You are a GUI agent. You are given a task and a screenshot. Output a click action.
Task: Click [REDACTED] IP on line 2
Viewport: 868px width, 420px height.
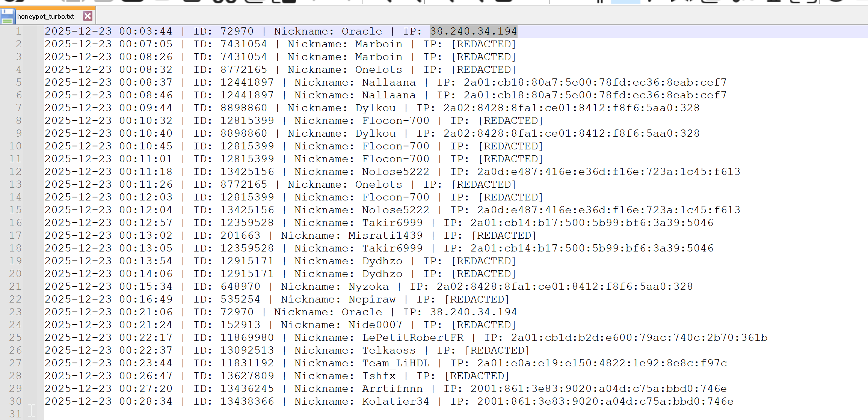(x=484, y=44)
